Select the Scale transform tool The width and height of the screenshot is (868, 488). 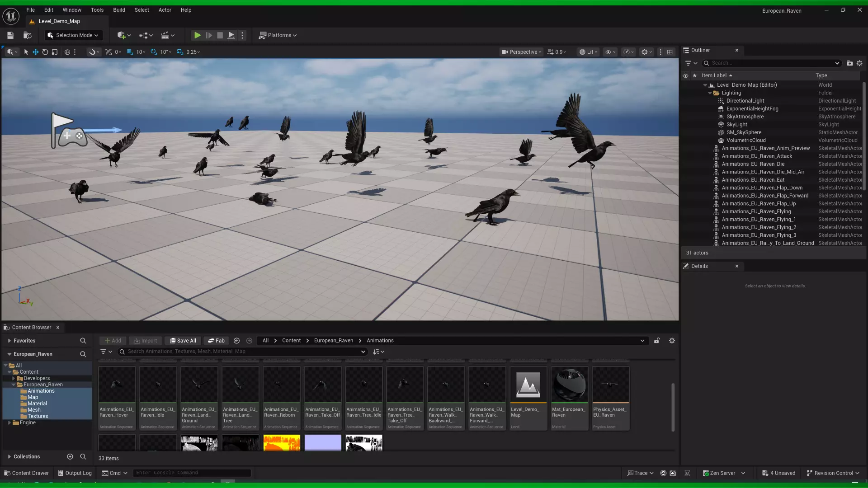[x=55, y=52]
